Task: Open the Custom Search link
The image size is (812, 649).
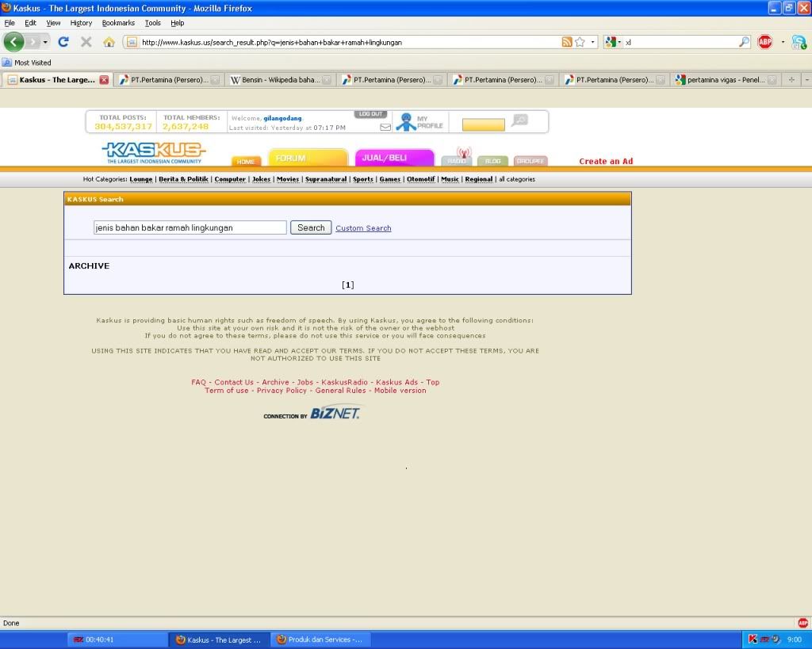Action: point(363,228)
